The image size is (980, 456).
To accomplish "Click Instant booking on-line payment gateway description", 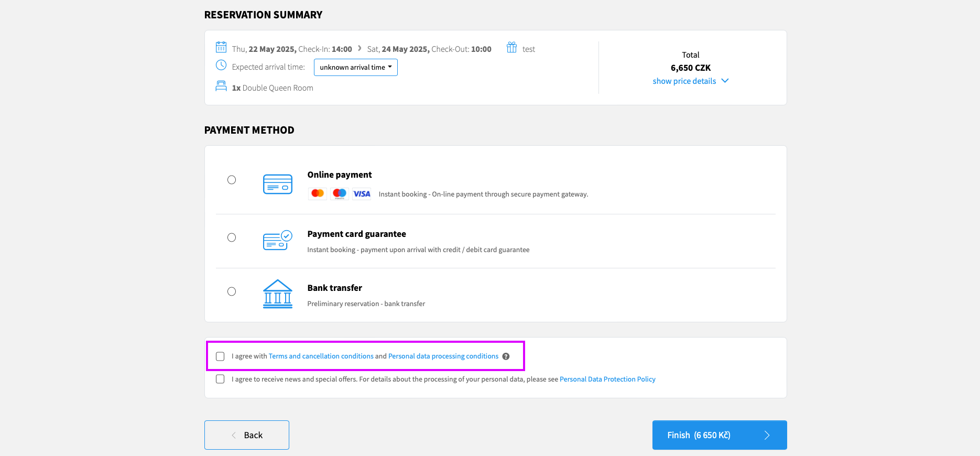I will (483, 194).
